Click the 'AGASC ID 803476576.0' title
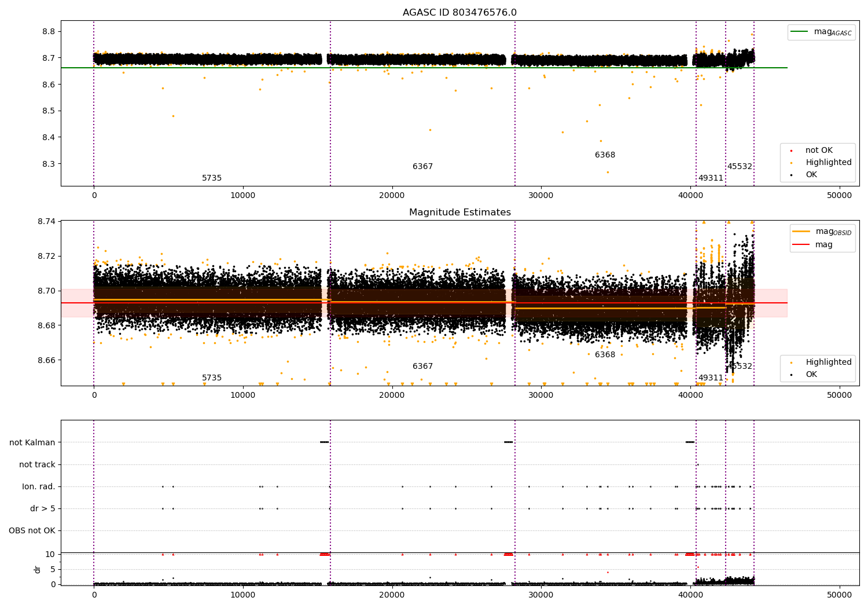 (x=459, y=13)
